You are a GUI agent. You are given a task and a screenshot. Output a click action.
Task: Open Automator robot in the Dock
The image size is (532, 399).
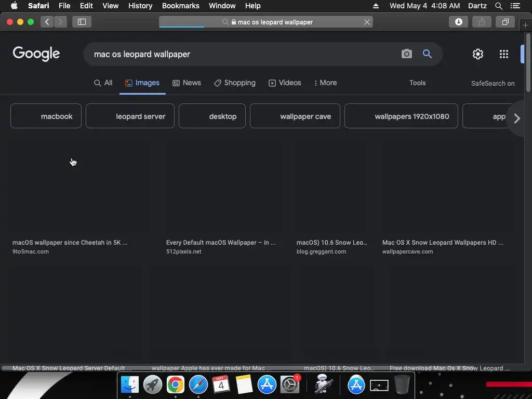tap(323, 384)
